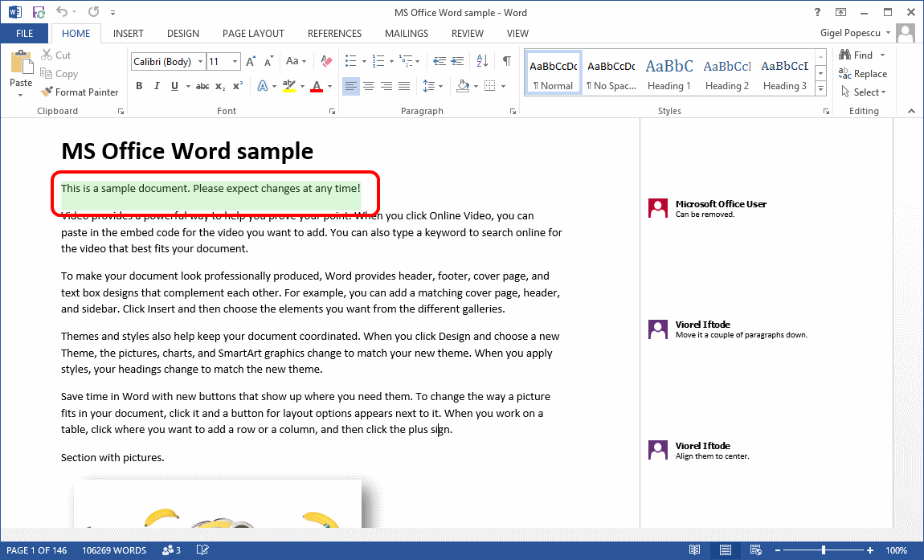
Task: Open the font size dropdown
Action: pos(235,61)
